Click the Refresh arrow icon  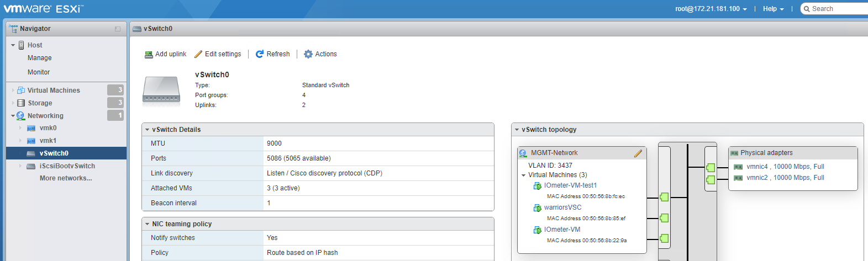(x=260, y=54)
